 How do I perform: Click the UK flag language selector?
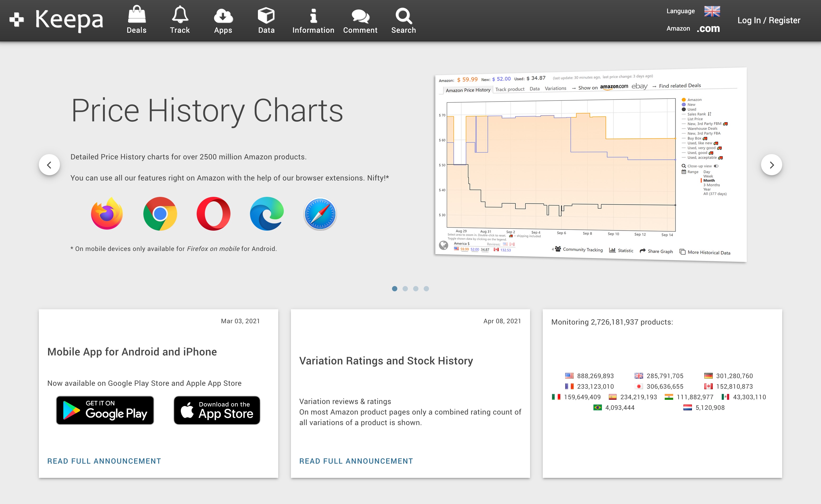[x=712, y=11]
